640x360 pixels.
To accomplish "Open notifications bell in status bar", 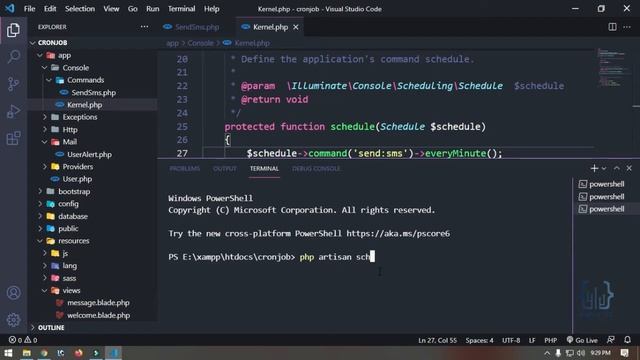I will pos(627,340).
